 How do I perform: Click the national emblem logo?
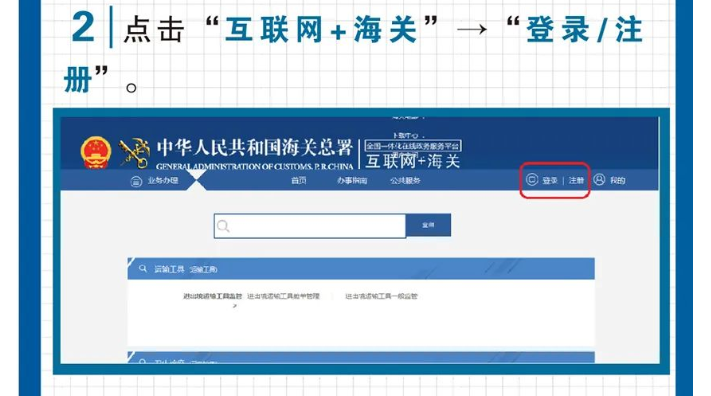96,153
